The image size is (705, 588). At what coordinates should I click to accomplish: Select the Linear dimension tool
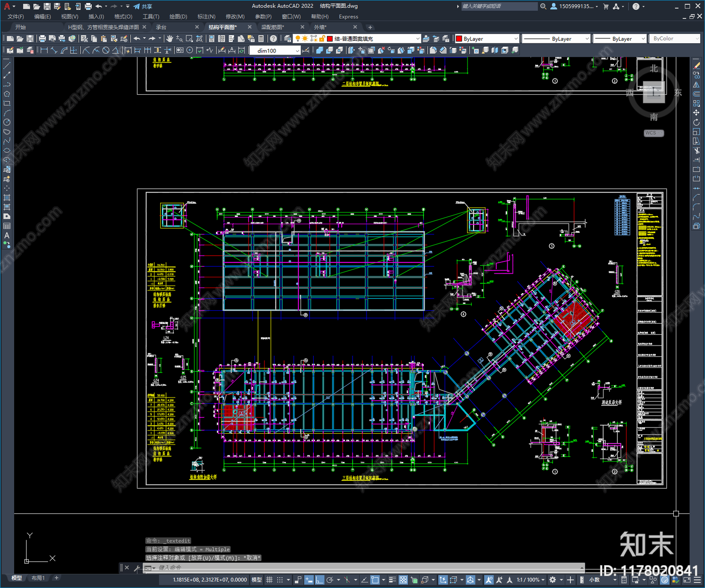coord(44,50)
